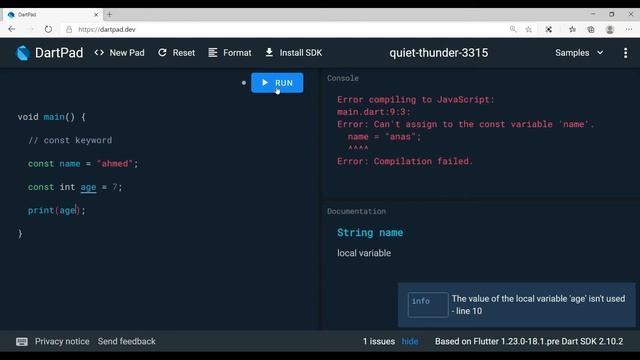The width and height of the screenshot is (640, 360).
Task: Select the DartPad browser tab
Action: pos(52,14)
